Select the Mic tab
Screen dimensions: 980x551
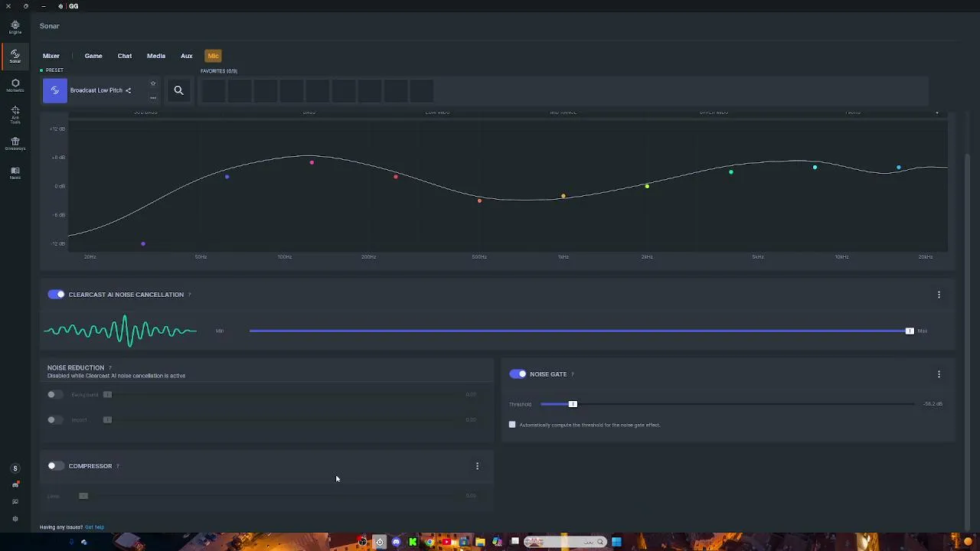tap(213, 56)
